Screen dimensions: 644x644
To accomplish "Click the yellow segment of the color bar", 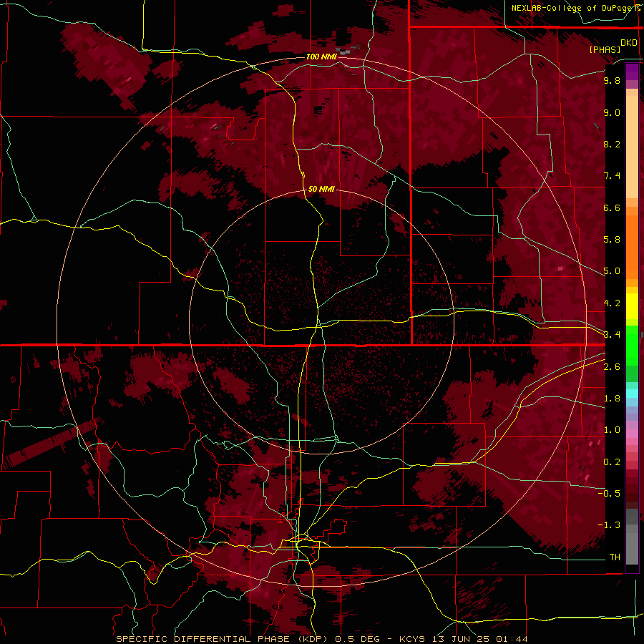I will click(x=632, y=306).
